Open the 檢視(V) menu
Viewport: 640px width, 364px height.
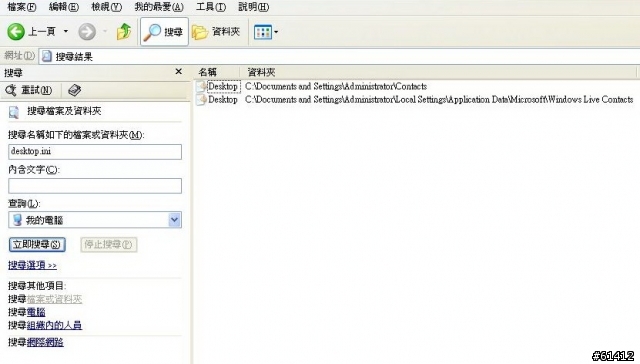pos(106,7)
